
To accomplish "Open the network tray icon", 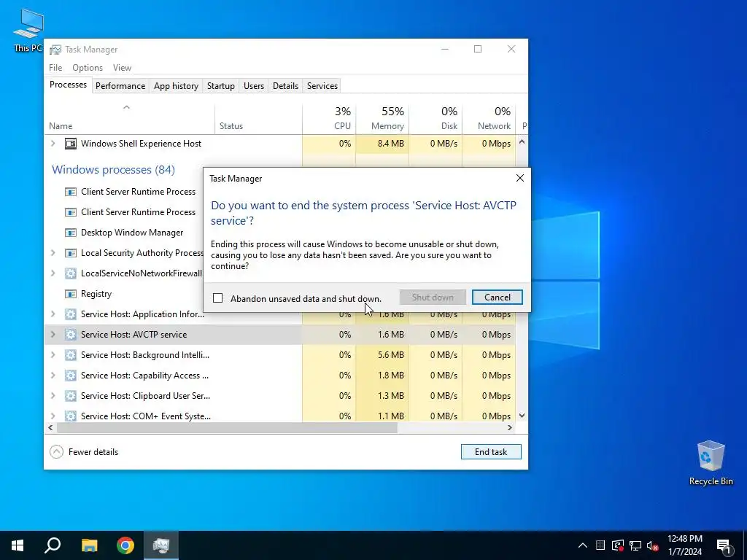I will [635, 545].
